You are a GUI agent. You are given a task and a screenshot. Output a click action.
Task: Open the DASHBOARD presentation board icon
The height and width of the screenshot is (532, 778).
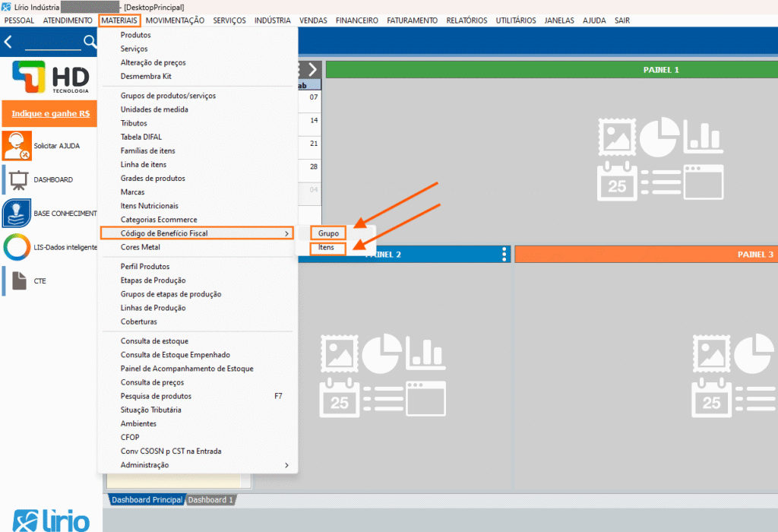[17, 180]
